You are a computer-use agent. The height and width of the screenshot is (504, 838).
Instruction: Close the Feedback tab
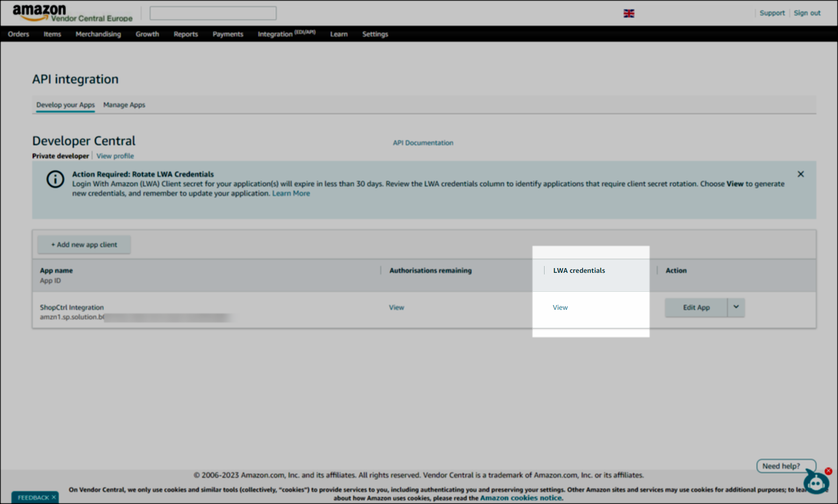pyautogui.click(x=54, y=497)
